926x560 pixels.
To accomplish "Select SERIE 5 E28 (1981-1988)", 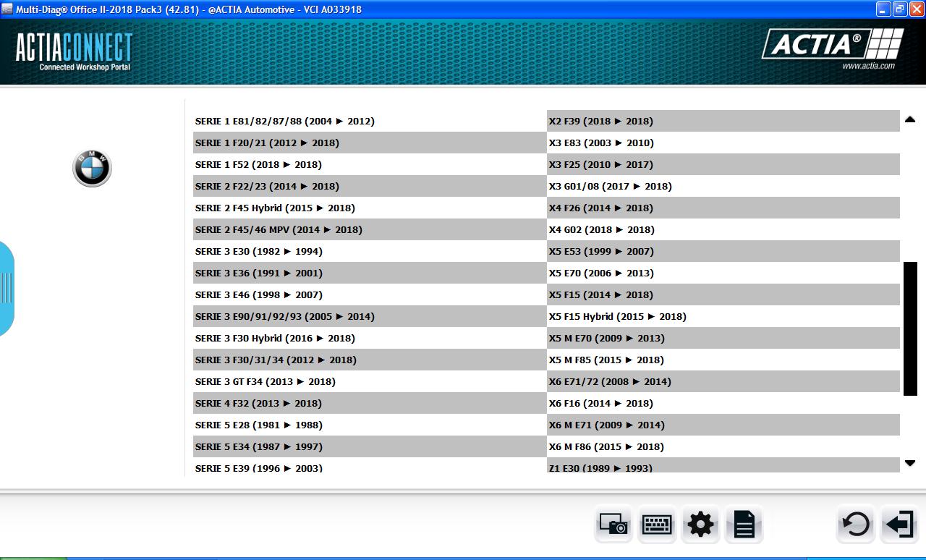I will (370, 425).
